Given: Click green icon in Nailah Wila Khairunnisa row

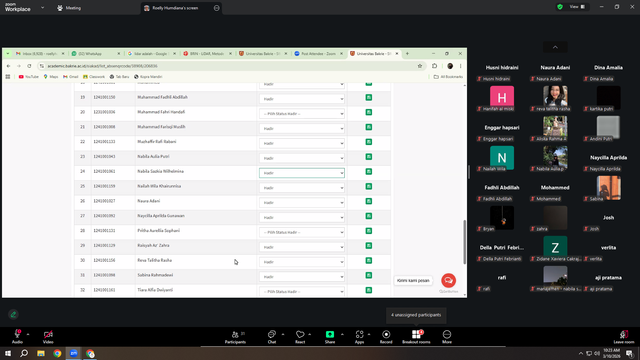Looking at the screenshot, I should click(369, 187).
